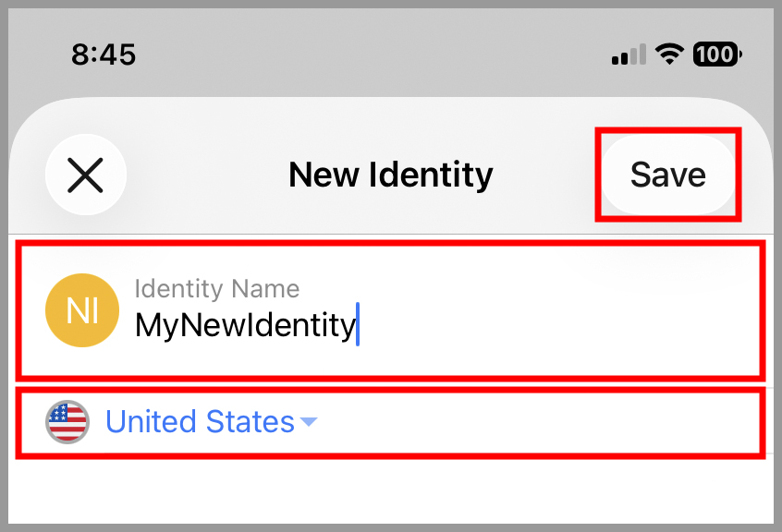The width and height of the screenshot is (782, 532).
Task: Tap the American flag next to country
Action: coord(66,422)
